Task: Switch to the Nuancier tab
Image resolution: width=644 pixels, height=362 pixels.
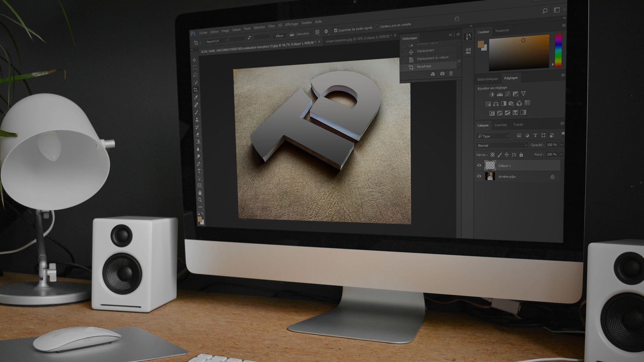Action: click(502, 31)
